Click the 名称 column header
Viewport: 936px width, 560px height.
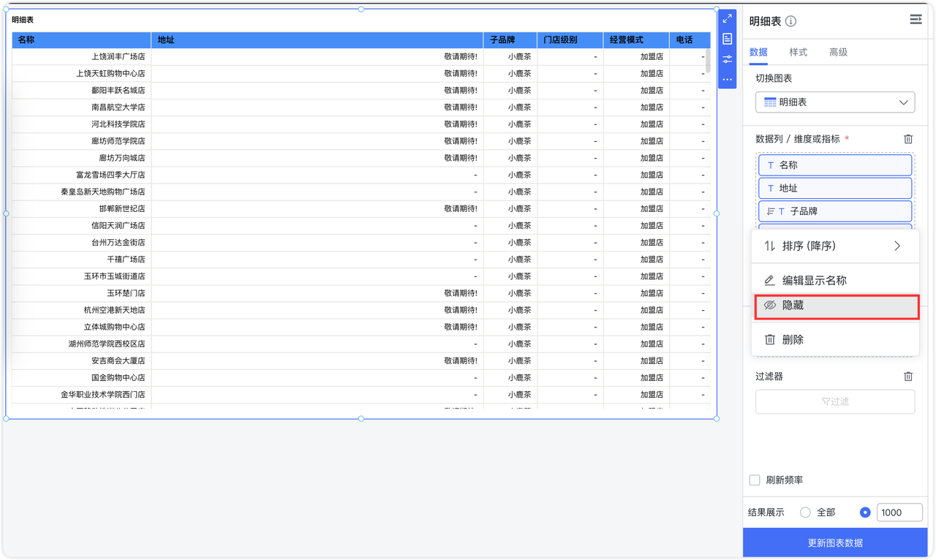81,40
